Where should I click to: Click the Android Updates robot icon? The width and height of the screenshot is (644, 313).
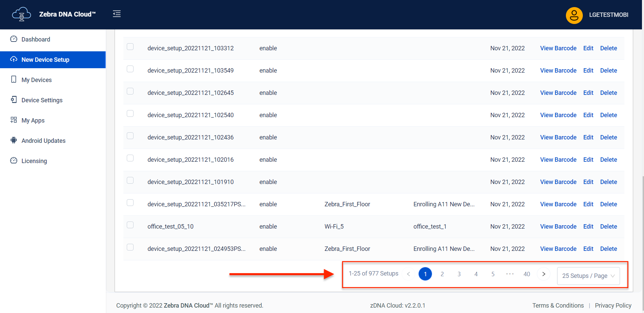(14, 140)
